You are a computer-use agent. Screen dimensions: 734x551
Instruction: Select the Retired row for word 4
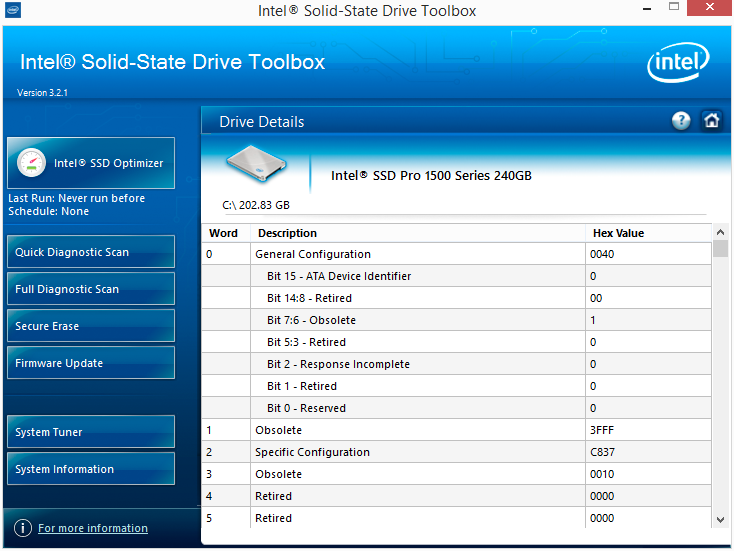[x=456, y=496]
